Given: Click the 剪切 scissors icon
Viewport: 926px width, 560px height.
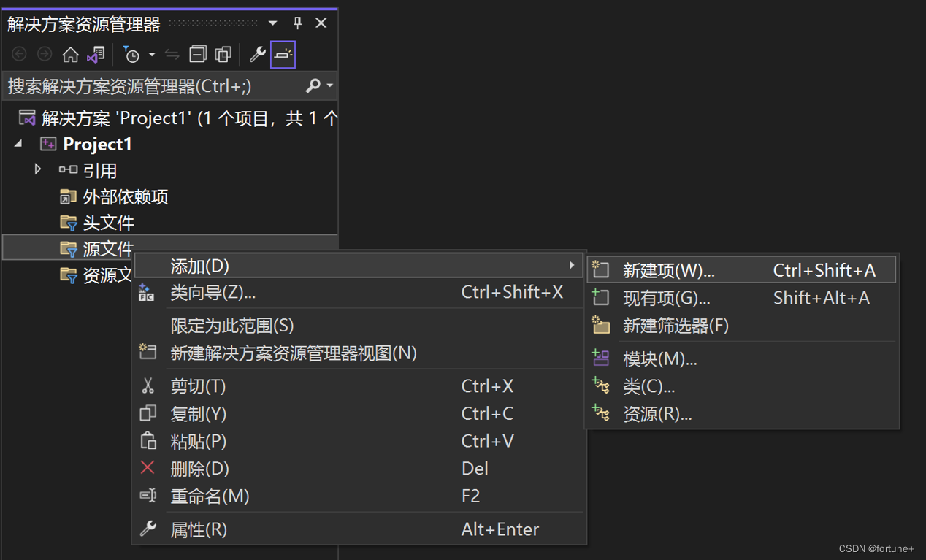Looking at the screenshot, I should (148, 386).
